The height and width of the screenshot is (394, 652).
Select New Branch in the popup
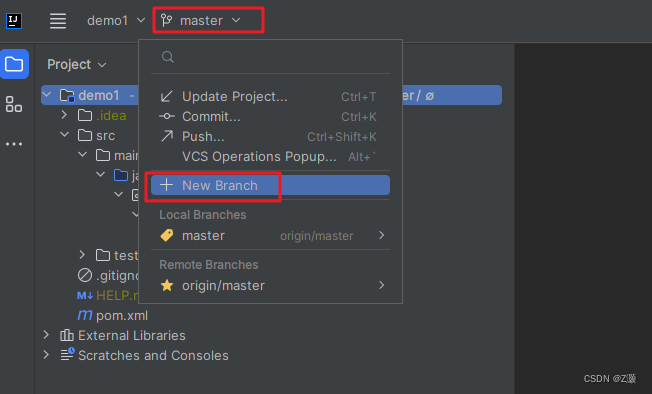270,185
